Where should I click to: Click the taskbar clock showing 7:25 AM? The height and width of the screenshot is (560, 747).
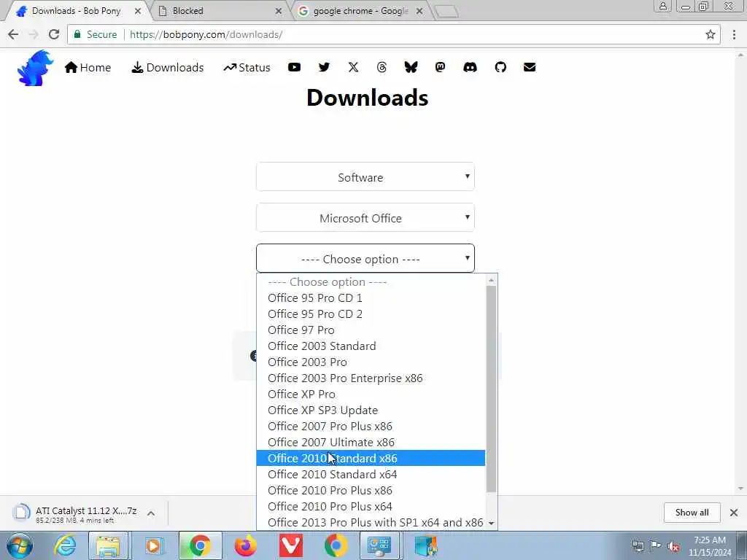pyautogui.click(x=710, y=546)
